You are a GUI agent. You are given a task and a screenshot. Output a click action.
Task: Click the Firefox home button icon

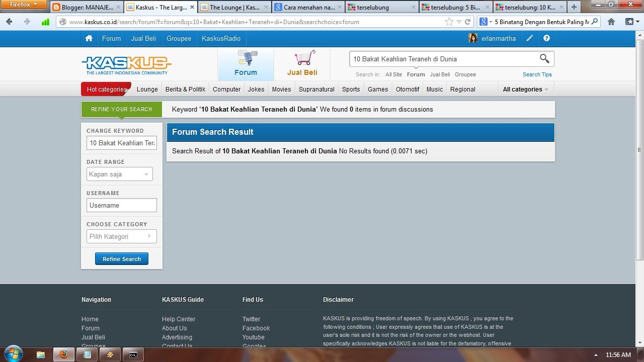(611, 22)
